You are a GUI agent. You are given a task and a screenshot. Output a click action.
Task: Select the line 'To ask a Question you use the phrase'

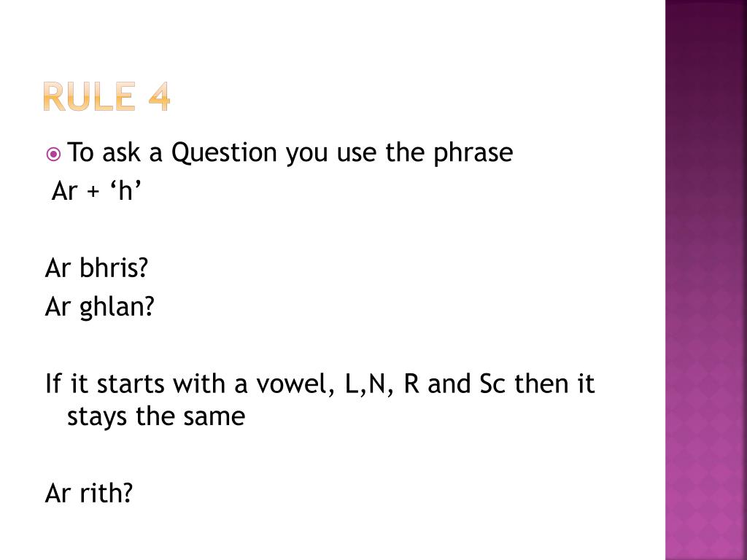290,153
